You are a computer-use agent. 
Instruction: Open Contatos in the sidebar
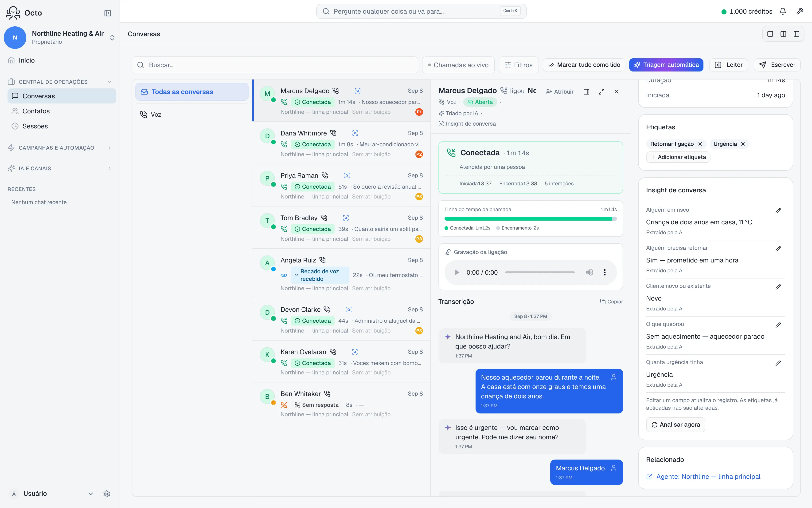point(61,111)
